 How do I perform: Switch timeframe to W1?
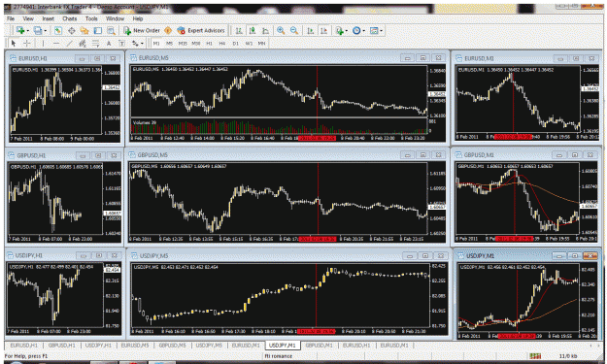pos(249,44)
